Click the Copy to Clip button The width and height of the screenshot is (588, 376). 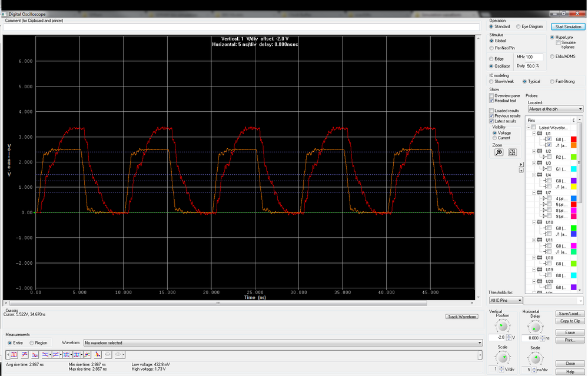[569, 321]
